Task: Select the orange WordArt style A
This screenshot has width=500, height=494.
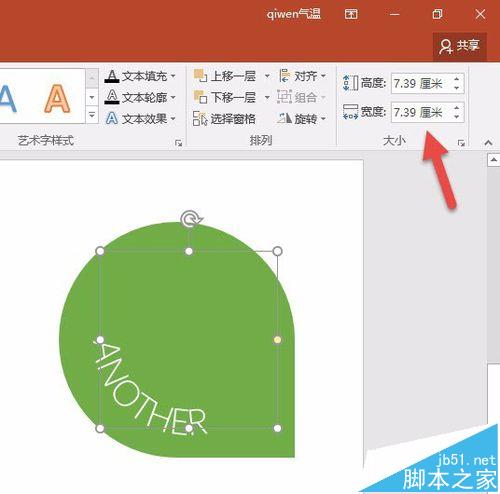Action: coord(57,98)
